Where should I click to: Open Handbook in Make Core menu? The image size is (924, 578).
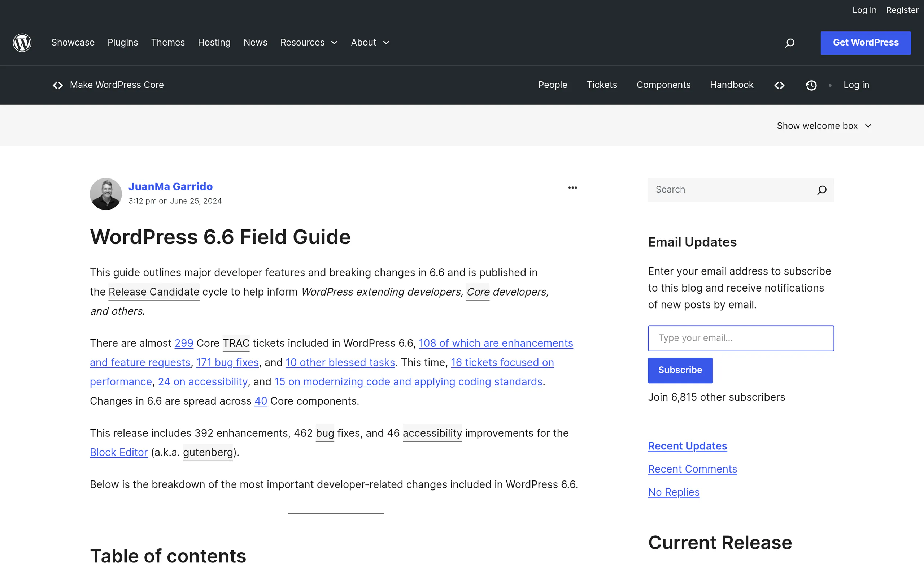click(732, 85)
